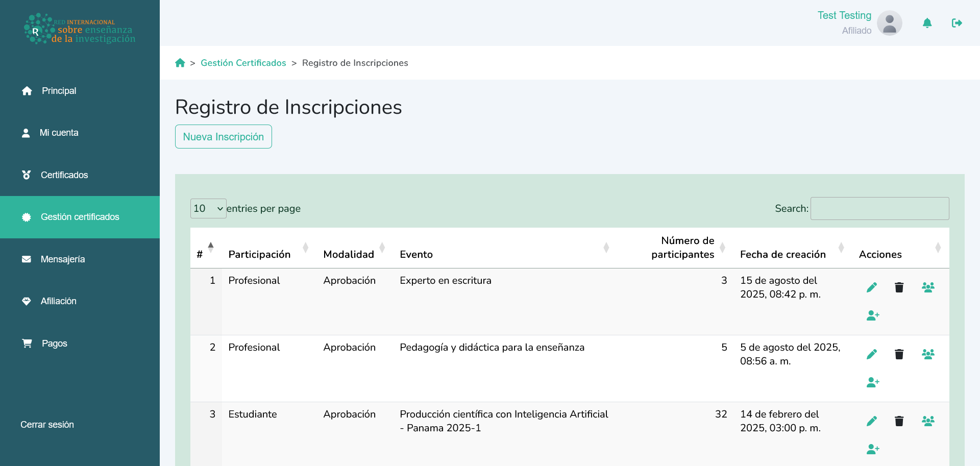This screenshot has height=466, width=980.
Task: Click the home icon in breadcrumb
Action: tap(180, 63)
